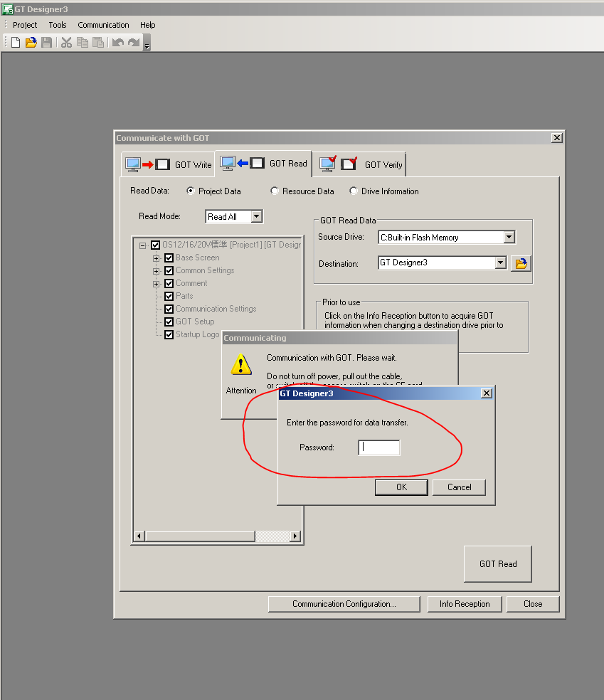Click the Paste toolbar icon

coord(98,43)
